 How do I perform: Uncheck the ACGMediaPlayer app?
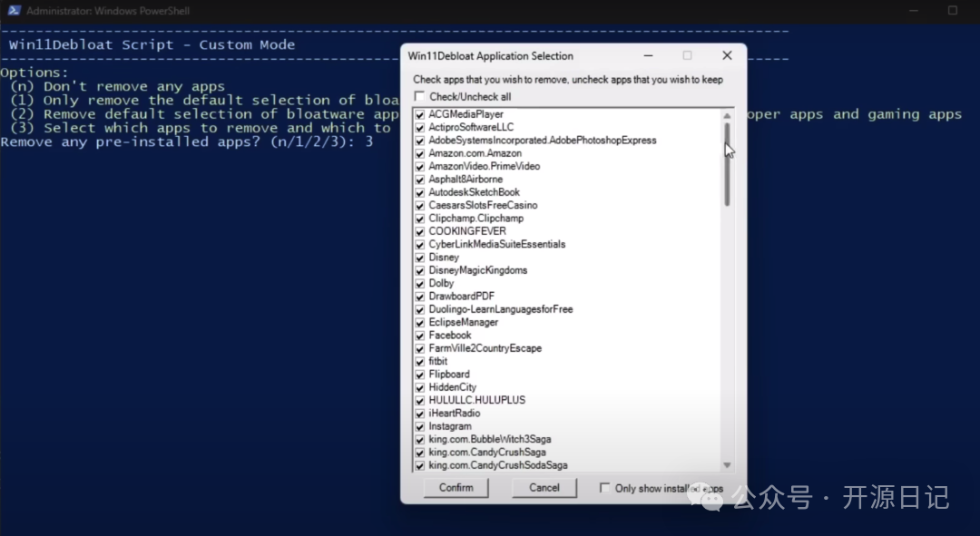coord(419,115)
